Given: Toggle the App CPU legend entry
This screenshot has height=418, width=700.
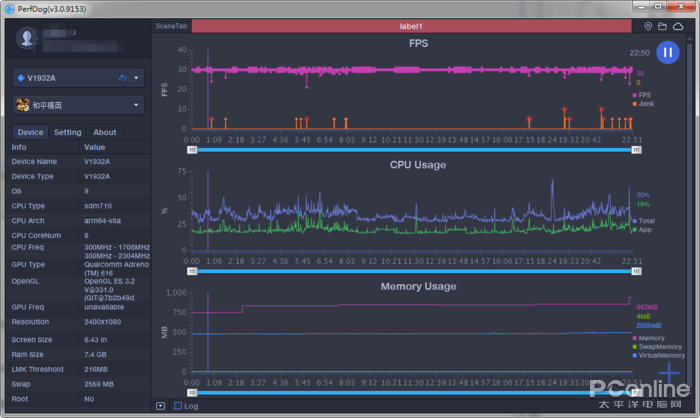Looking at the screenshot, I should (x=642, y=230).
